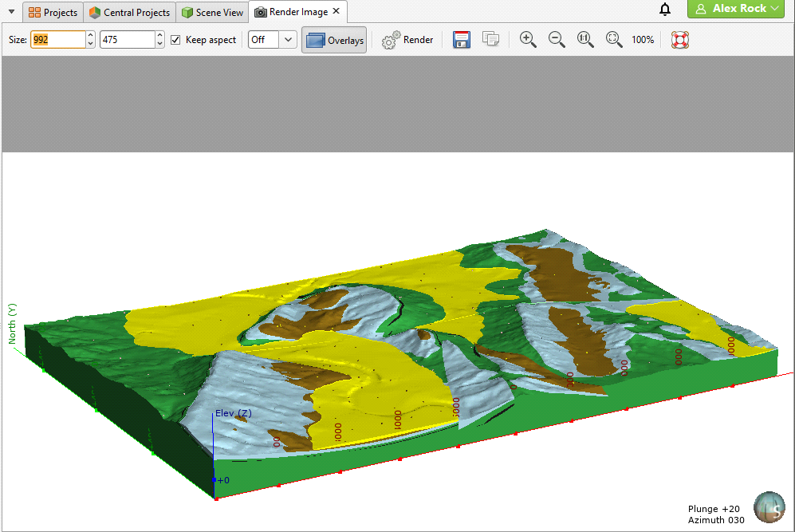Viewport: 795px width, 532px height.
Task: Click the view orientation globe widget
Action: pos(769,507)
